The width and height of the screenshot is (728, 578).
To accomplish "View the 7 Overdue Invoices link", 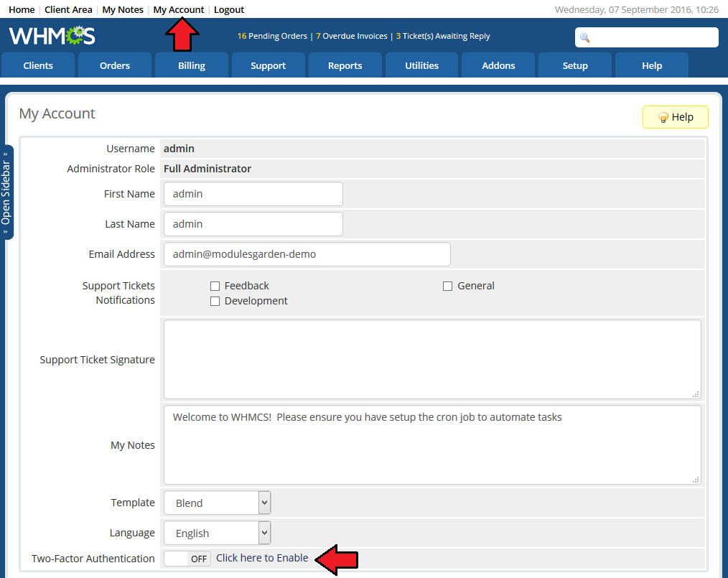I will click(x=352, y=36).
